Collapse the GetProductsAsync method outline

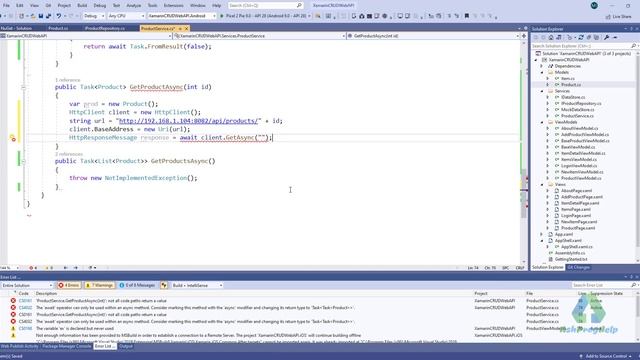tap(23, 161)
